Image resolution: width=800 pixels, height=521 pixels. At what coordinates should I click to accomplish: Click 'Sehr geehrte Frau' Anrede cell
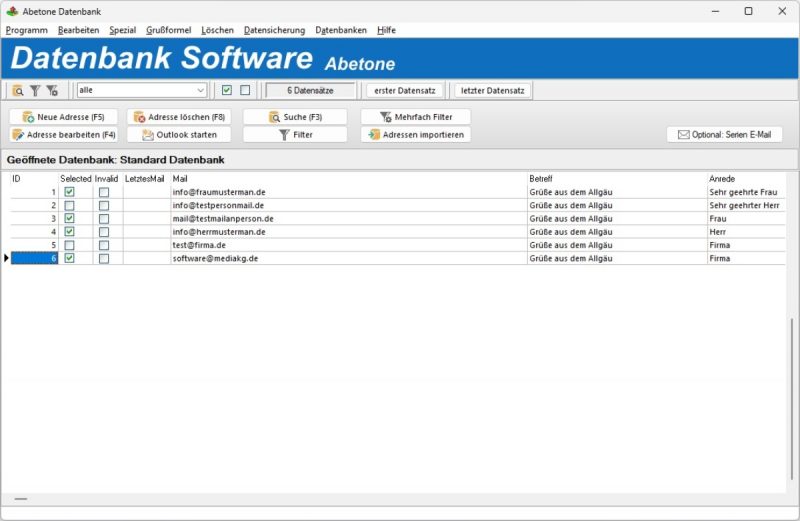coord(746,192)
